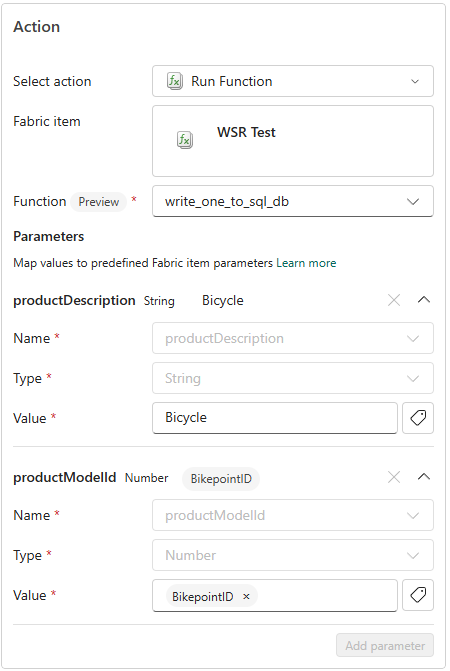Click the BikepointID tag in productModelId header
Screen dimensions: 450x671
[x=221, y=479]
